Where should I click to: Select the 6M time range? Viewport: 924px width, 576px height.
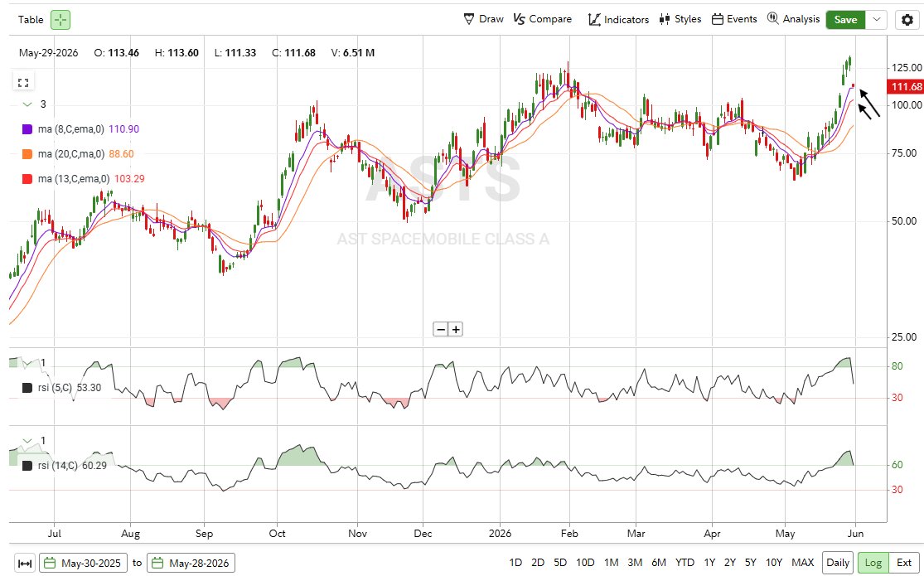point(659,563)
